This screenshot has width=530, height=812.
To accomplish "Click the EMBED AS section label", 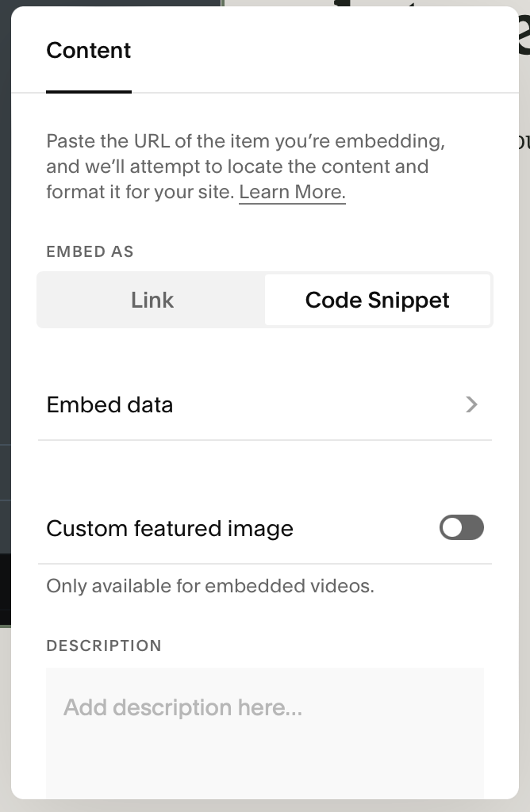I will click(90, 252).
